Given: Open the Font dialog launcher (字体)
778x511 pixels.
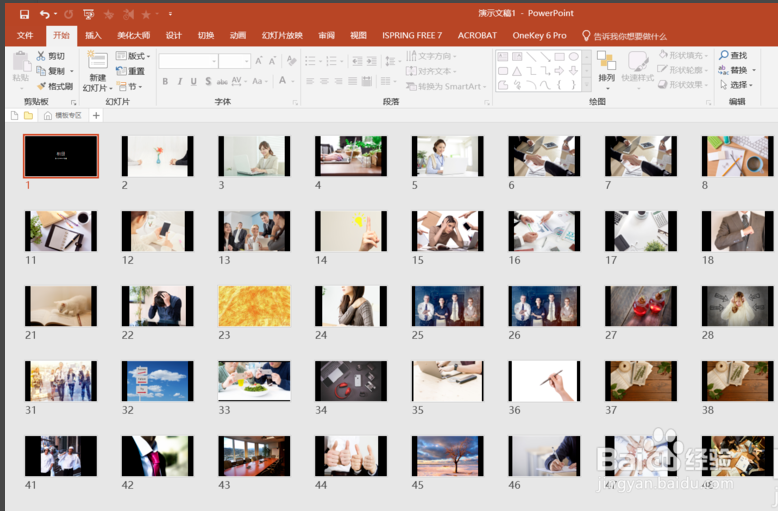Looking at the screenshot, I should click(x=295, y=103).
